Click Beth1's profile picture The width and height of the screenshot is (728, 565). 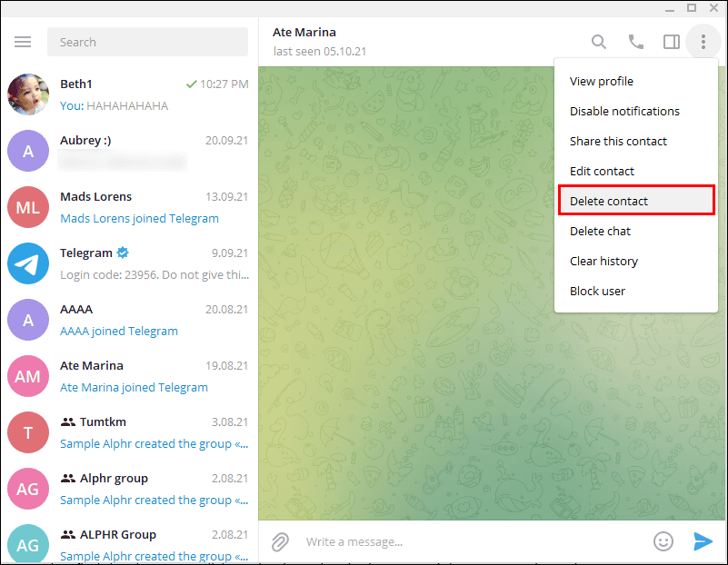point(27,94)
